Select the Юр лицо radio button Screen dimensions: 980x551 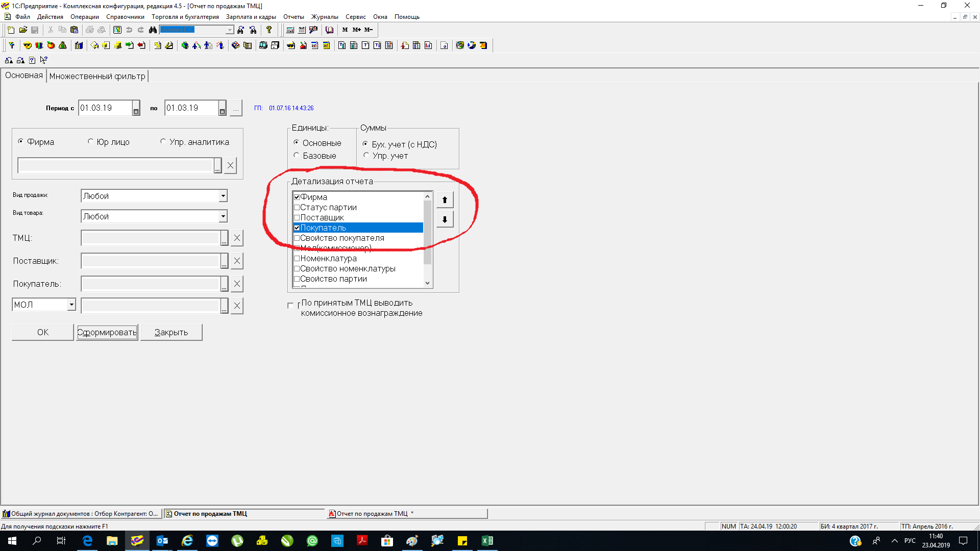tap(91, 142)
